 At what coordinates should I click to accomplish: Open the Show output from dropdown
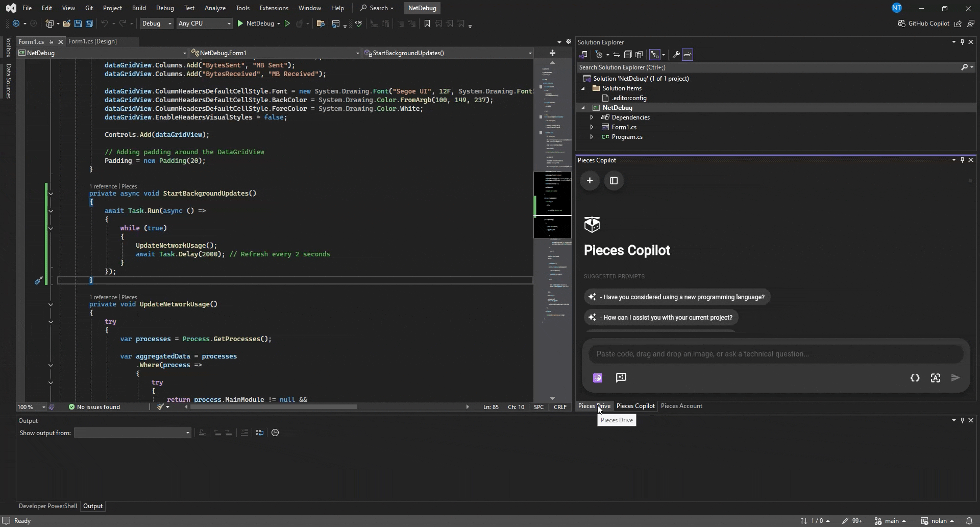coord(133,433)
